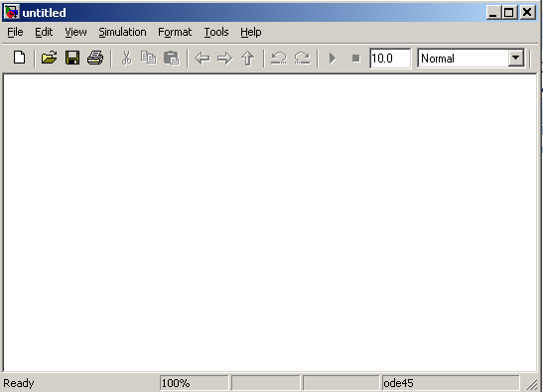Go up to parent system arrow

click(x=247, y=59)
